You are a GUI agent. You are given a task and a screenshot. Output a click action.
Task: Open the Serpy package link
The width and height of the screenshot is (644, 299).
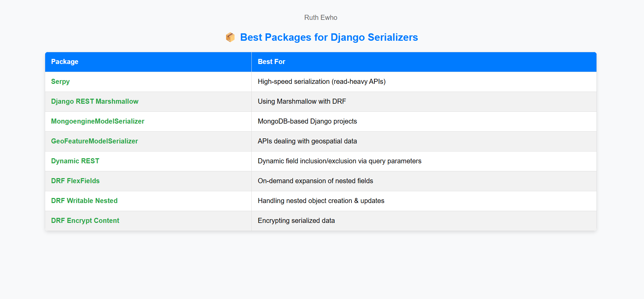coord(60,81)
